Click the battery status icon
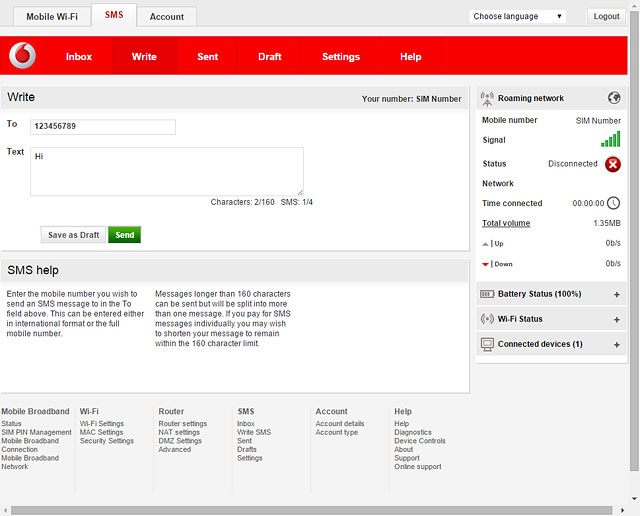The image size is (640, 516). [488, 294]
